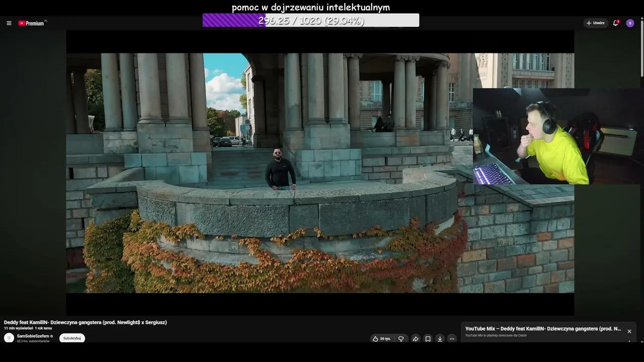Open the notifications bell

click(x=616, y=23)
